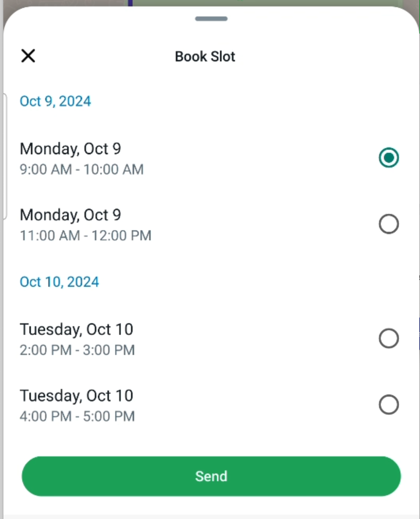Click Monday, Oct 9 label above 11:00 AM
This screenshot has width=420, height=519.
tap(70, 215)
